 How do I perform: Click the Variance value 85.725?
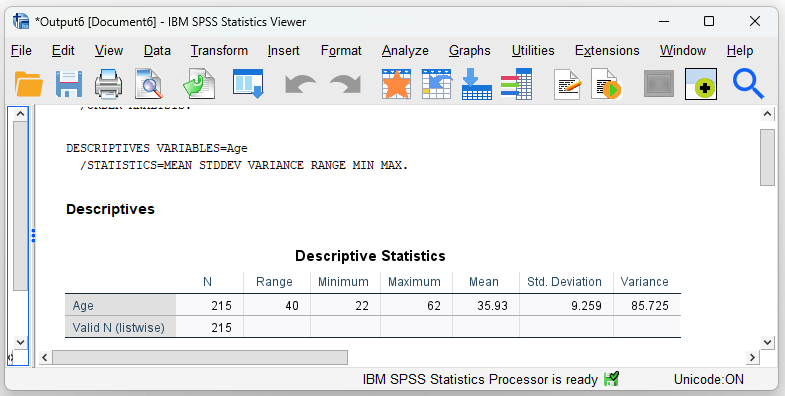pos(650,305)
